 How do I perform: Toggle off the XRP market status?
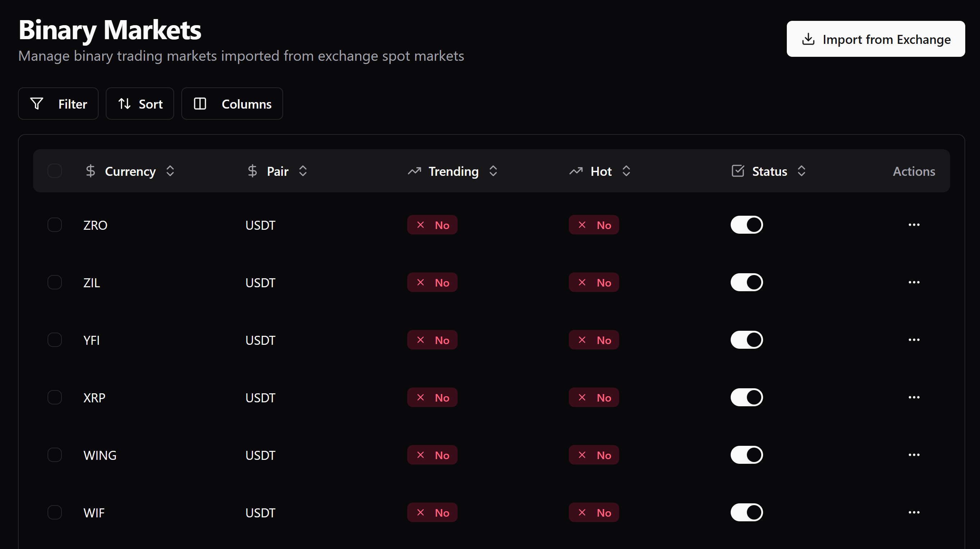tap(747, 397)
